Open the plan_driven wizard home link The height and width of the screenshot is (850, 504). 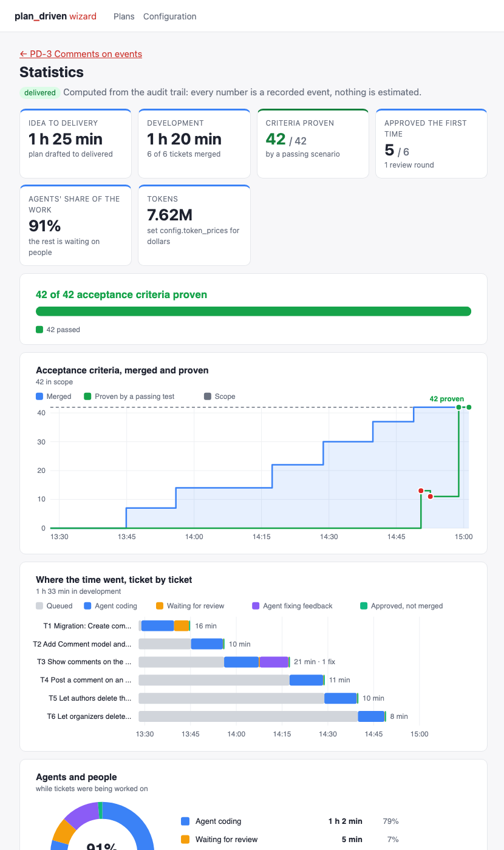click(x=55, y=16)
